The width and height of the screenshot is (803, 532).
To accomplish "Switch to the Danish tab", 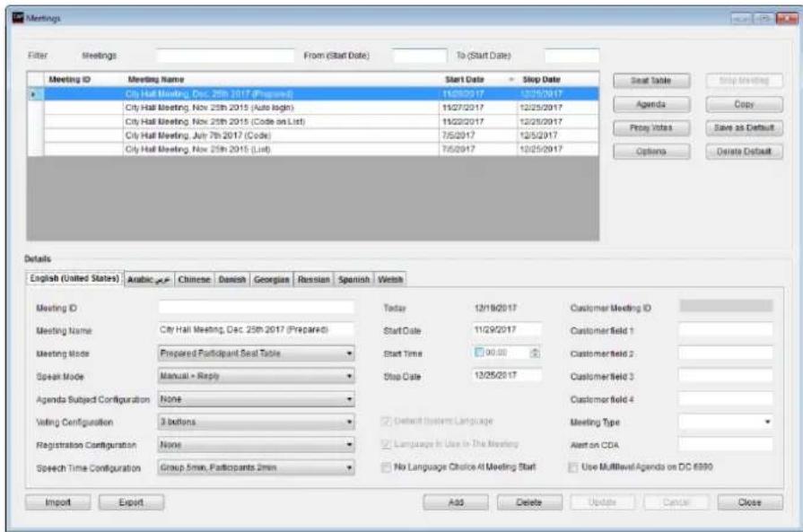I will (232, 280).
